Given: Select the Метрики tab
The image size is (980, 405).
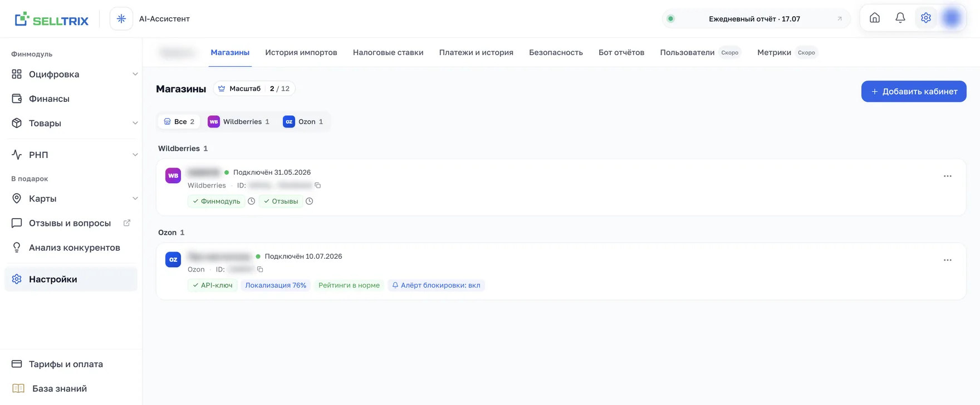Looking at the screenshot, I should point(787,52).
